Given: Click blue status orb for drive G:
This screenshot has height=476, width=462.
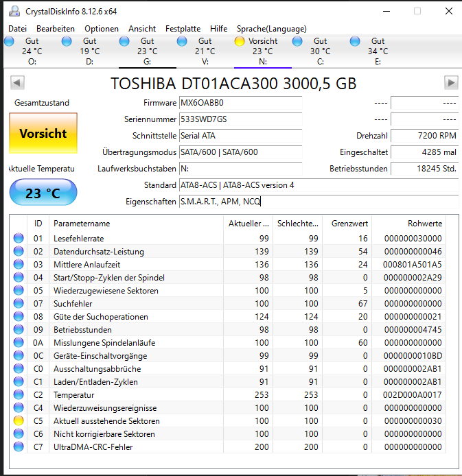Looking at the screenshot, I should [124, 41].
